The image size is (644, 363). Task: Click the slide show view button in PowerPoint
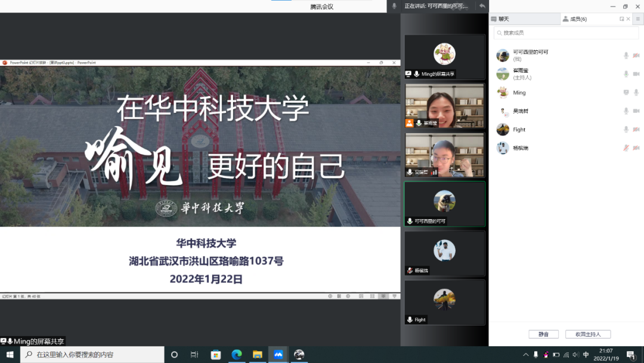tap(394, 296)
